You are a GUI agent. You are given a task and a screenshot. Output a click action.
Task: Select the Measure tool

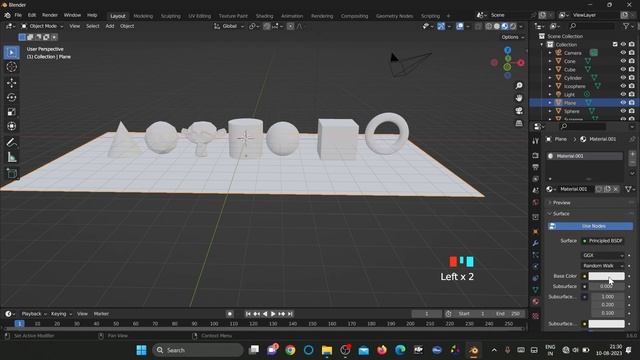point(11,157)
